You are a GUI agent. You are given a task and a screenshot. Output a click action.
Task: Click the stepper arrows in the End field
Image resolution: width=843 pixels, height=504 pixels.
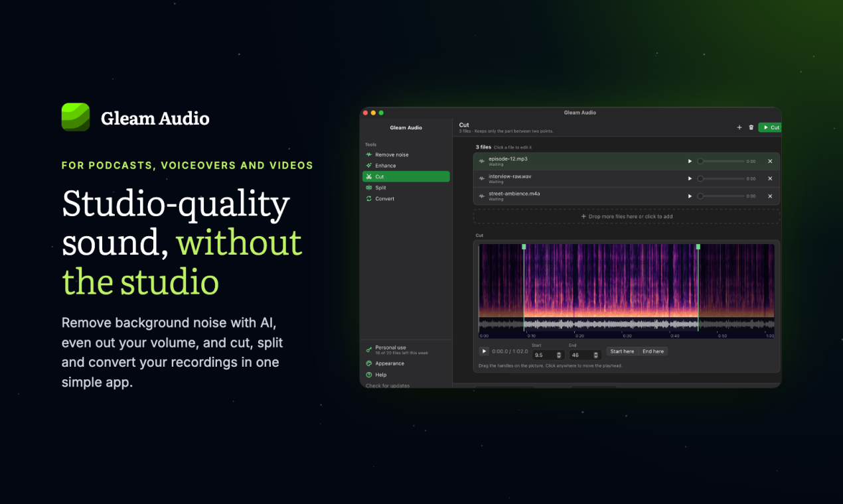click(x=595, y=355)
